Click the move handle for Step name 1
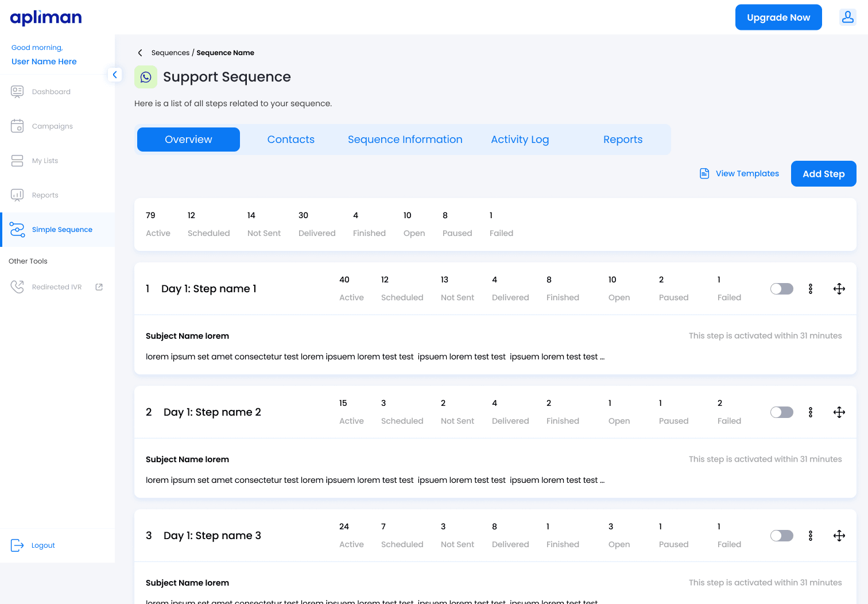The width and height of the screenshot is (868, 604). (x=839, y=289)
